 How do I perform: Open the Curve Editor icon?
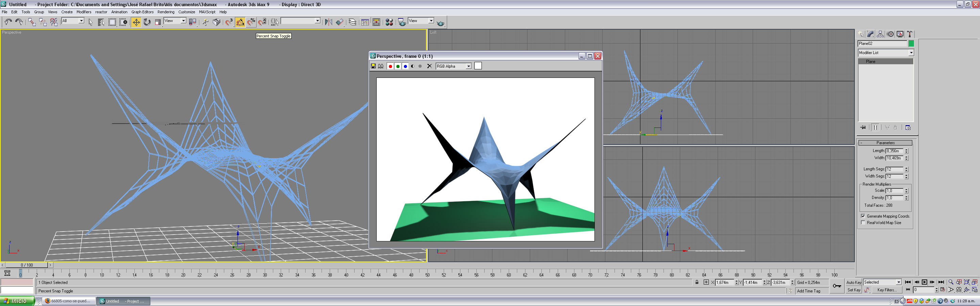point(365,22)
